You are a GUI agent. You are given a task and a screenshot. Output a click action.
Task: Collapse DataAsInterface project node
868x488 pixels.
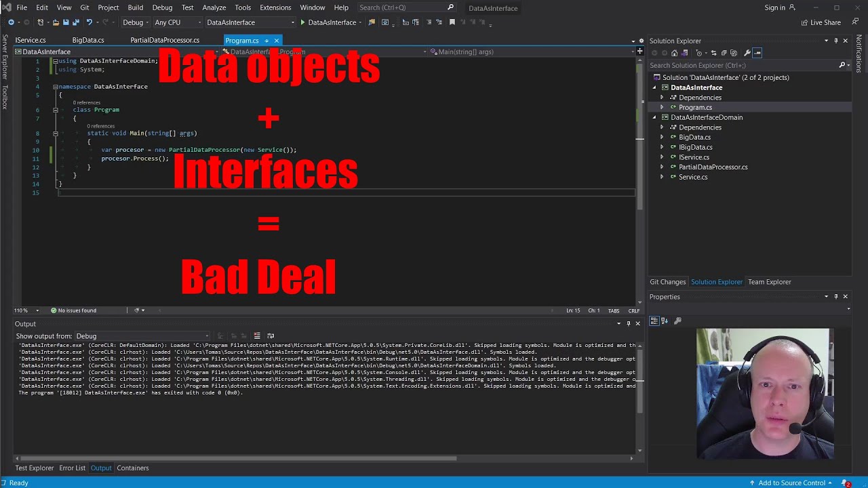point(655,87)
